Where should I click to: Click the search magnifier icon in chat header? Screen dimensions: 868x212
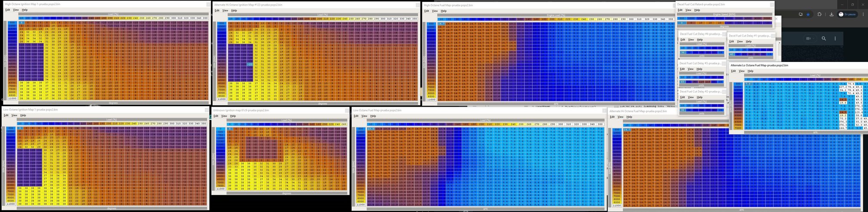click(824, 39)
